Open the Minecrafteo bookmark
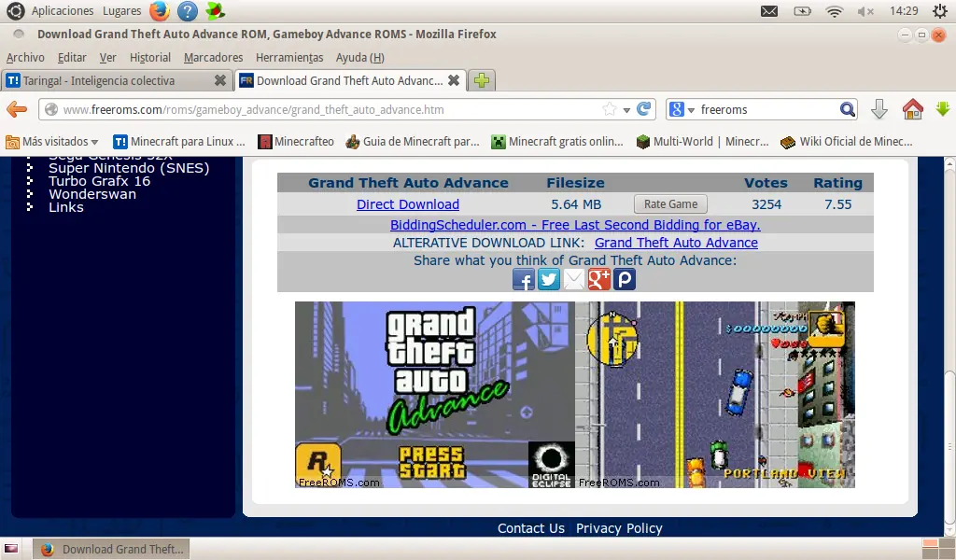The image size is (956, 560). tap(296, 142)
